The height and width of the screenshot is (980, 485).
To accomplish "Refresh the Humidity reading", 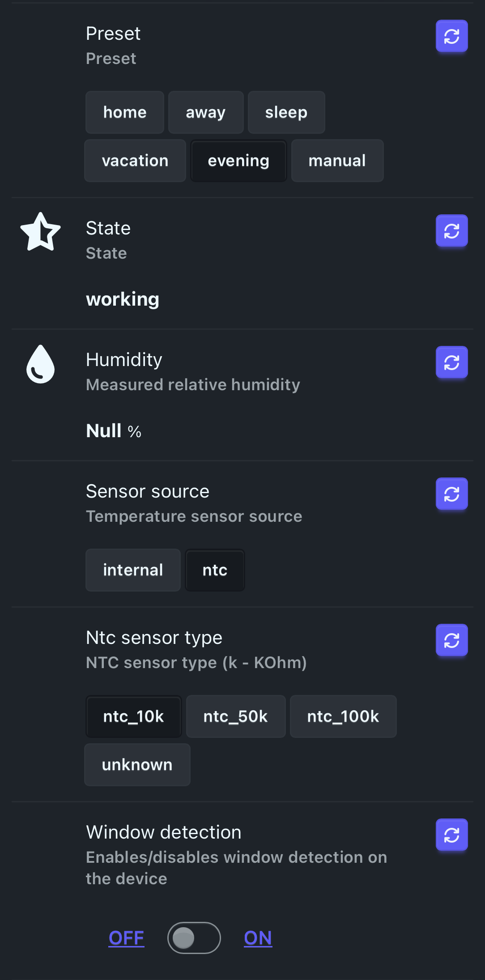I will [x=451, y=362].
